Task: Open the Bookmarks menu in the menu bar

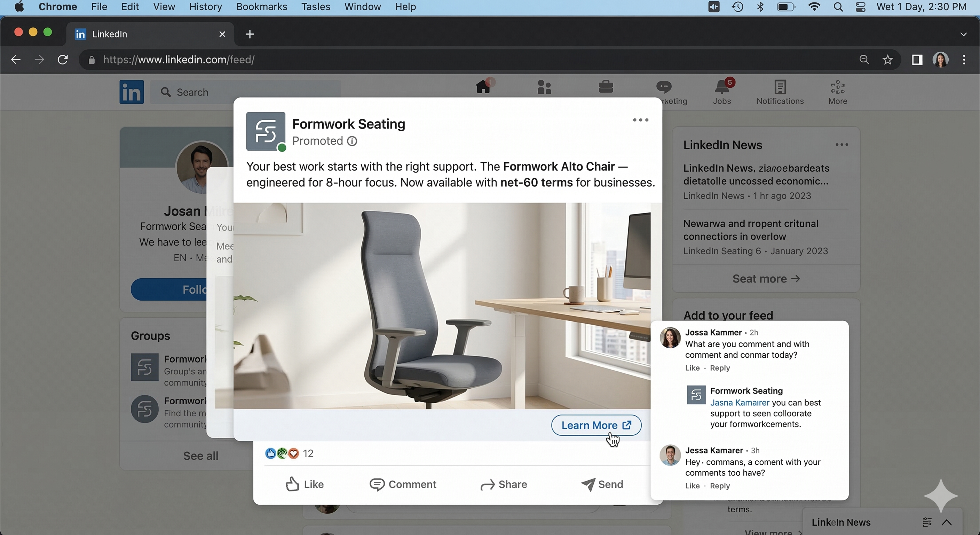Action: (x=261, y=7)
